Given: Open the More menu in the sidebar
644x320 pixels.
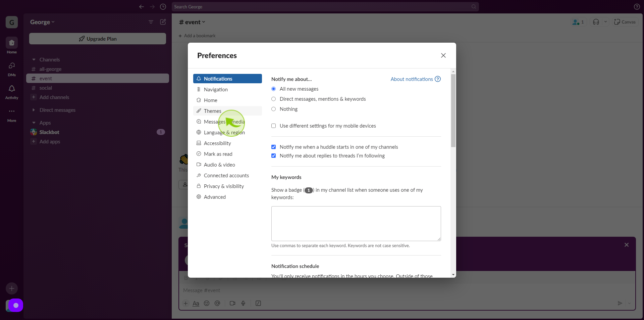Looking at the screenshot, I should tap(12, 115).
